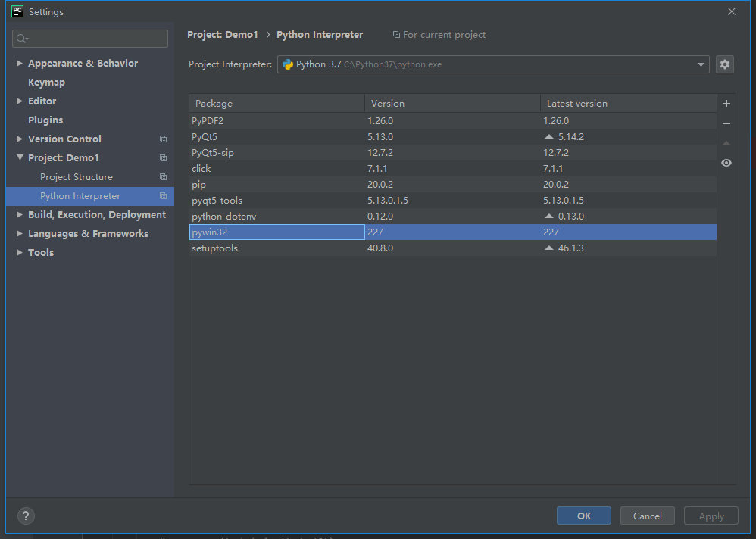Viewport: 756px width, 539px height.
Task: Select the PyQt5-sip package row
Action: (x=453, y=153)
